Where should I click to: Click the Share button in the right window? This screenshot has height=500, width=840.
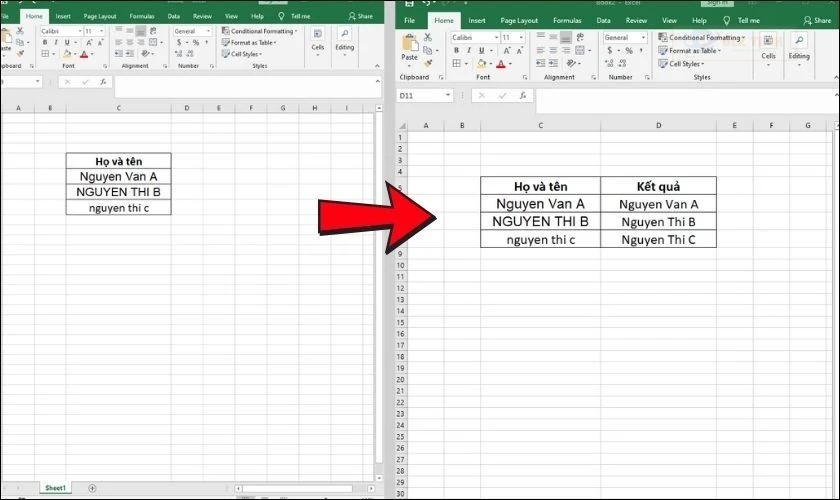[815, 20]
